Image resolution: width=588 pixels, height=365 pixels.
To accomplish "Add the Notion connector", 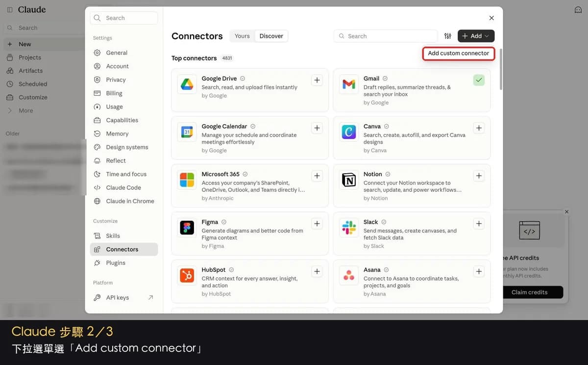I will (x=479, y=176).
